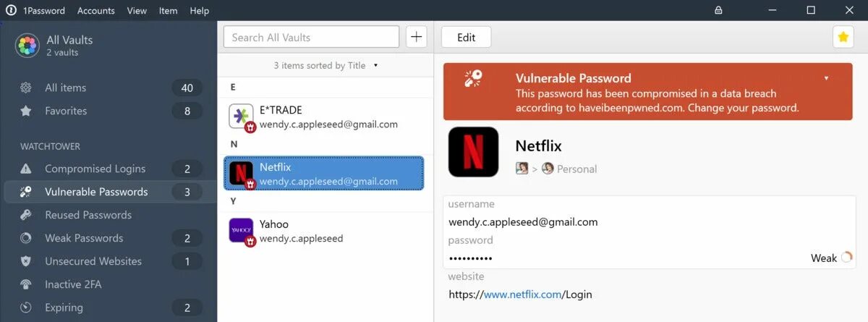The image size is (868, 322).
Task: Open the Item menu
Action: (168, 10)
